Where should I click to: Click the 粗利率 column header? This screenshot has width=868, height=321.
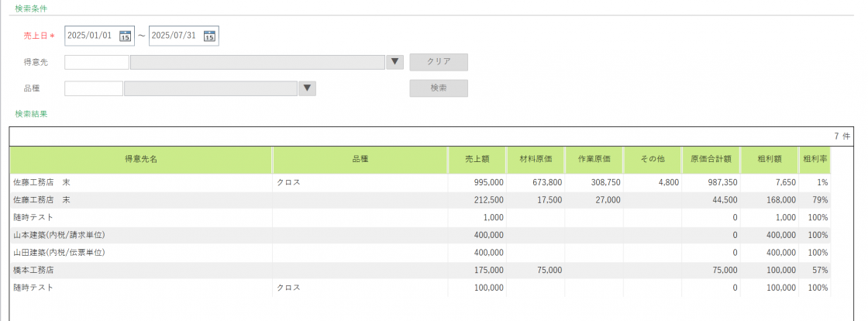pos(815,159)
